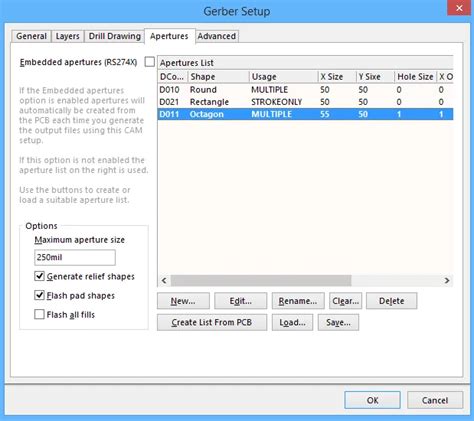Click the Apertures List header
Image resolution: width=474 pixels, height=421 pixels.
pos(305,63)
